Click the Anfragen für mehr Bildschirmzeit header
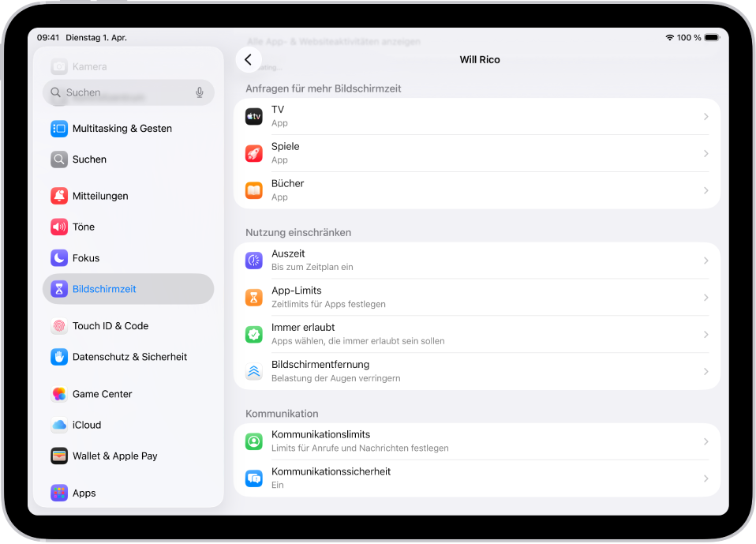The height and width of the screenshot is (544, 756). tap(324, 88)
